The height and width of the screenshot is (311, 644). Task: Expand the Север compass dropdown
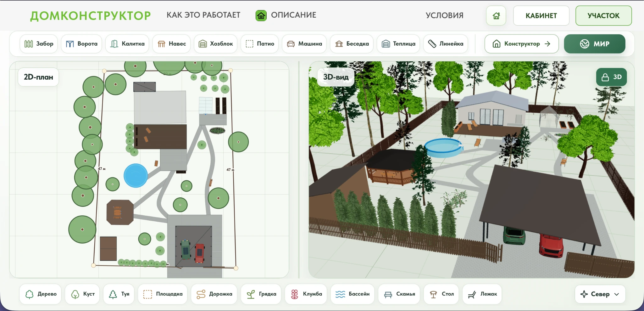pyautogui.click(x=600, y=294)
